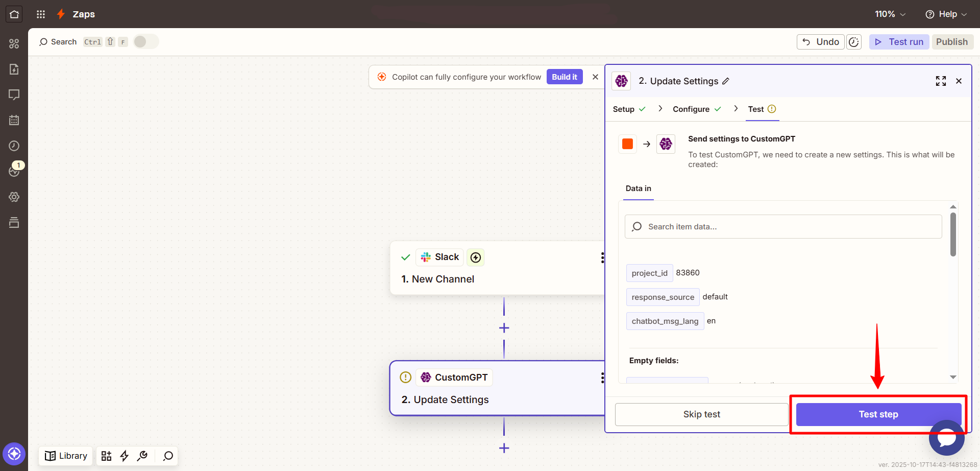Screen dimensions: 980x471
Task: Click the Slack trigger lightning badge
Action: click(476, 257)
